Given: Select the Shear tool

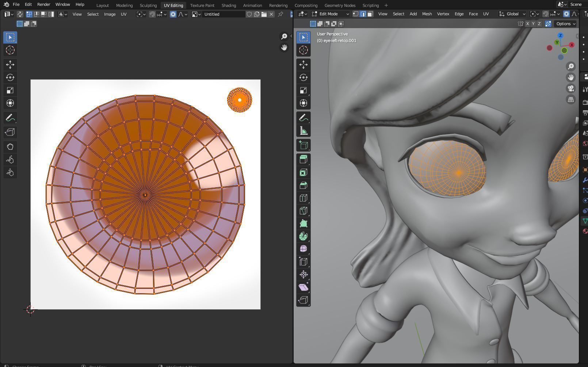Looking at the screenshot, I should (x=303, y=287).
